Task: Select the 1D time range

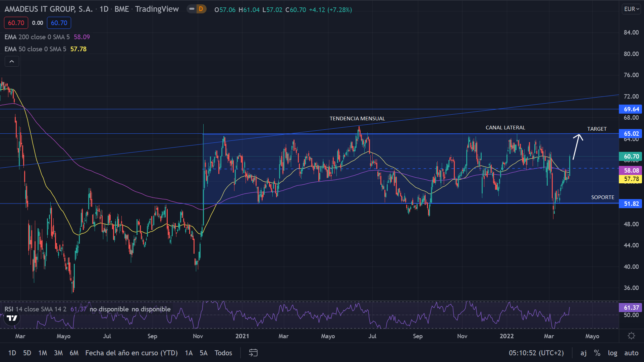Action: point(12,353)
